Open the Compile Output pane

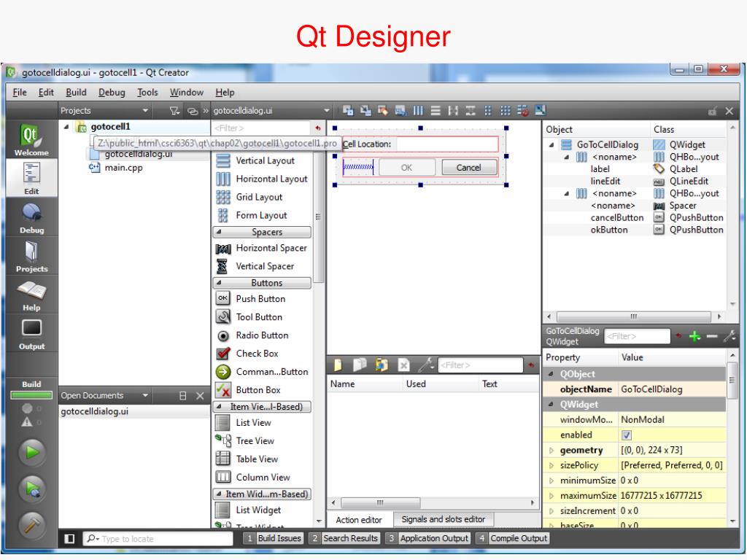click(x=512, y=538)
